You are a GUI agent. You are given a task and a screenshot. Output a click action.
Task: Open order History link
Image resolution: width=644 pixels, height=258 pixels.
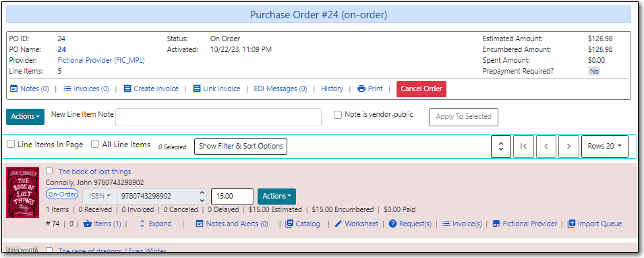coord(332,88)
